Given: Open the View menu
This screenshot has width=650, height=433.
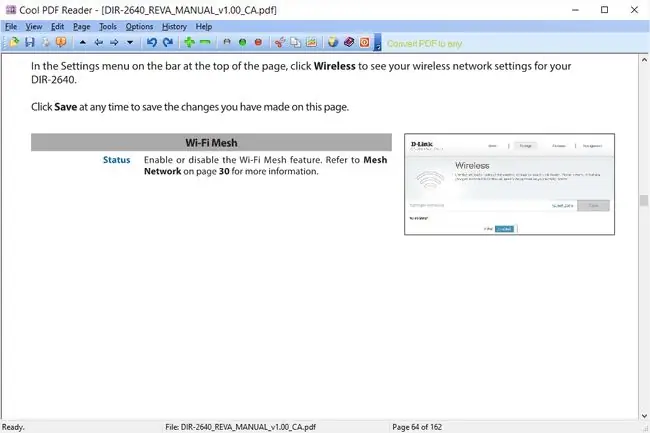Looking at the screenshot, I should 34,27.
